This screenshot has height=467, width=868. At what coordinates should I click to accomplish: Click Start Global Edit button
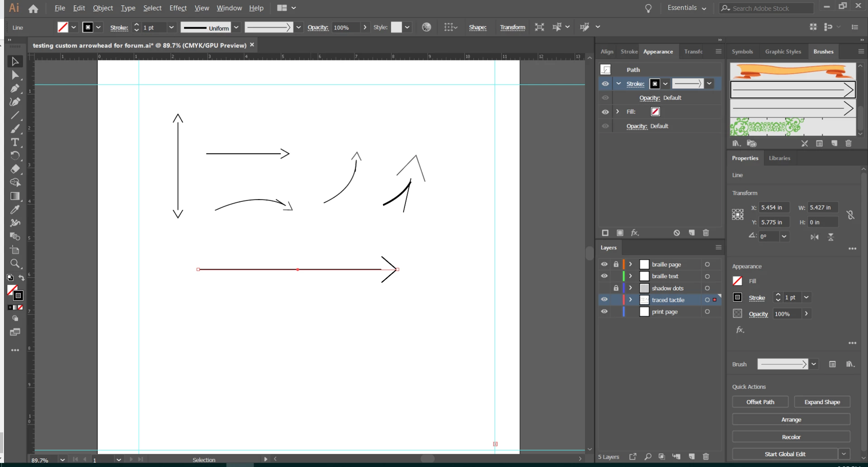point(785,454)
